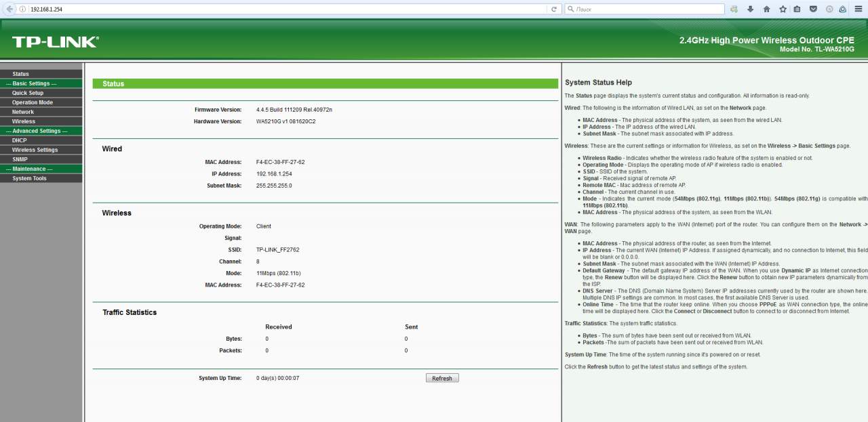Click firmware version 4.4.5 Build text
Image resolution: width=868 pixels, height=422 pixels.
click(294, 109)
